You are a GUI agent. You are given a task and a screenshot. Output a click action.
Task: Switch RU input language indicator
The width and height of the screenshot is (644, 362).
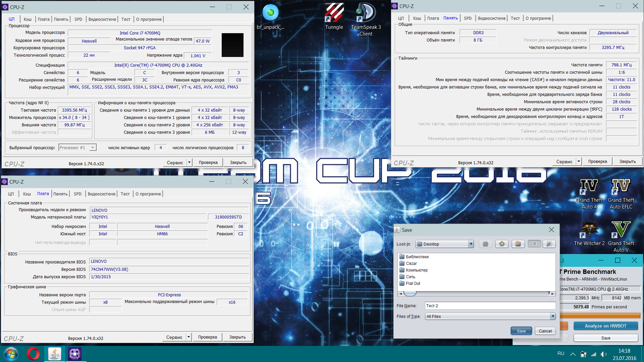[x=561, y=354]
